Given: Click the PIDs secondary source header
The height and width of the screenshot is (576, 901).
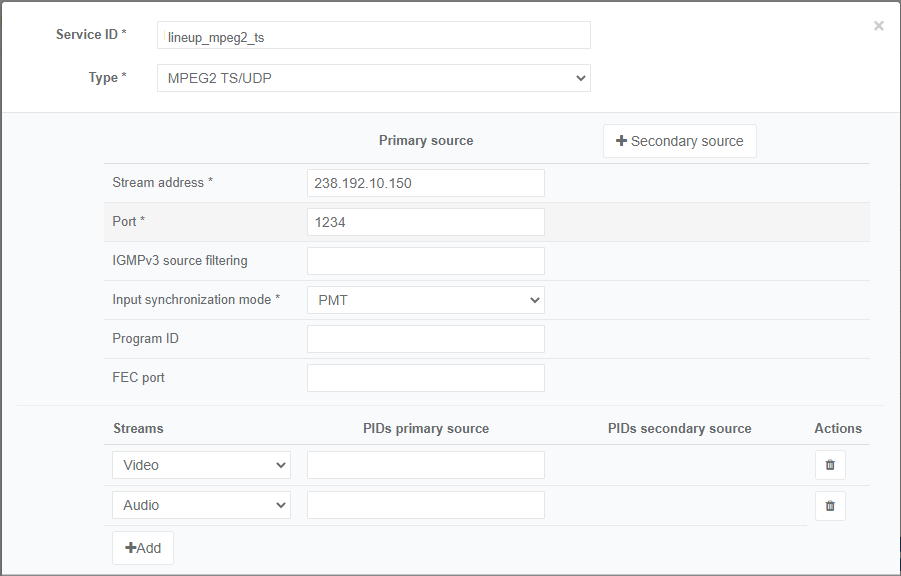Looking at the screenshot, I should point(680,428).
